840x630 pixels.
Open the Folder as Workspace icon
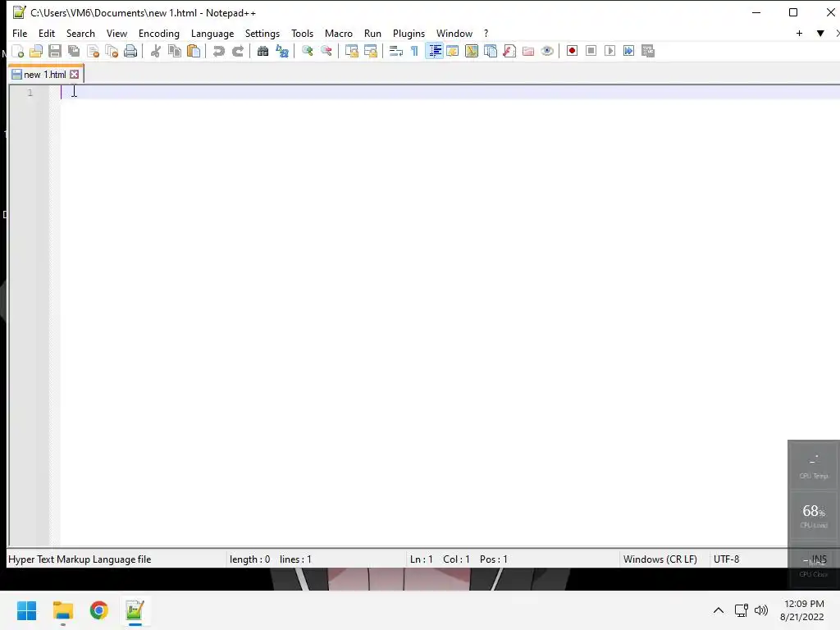tap(528, 51)
